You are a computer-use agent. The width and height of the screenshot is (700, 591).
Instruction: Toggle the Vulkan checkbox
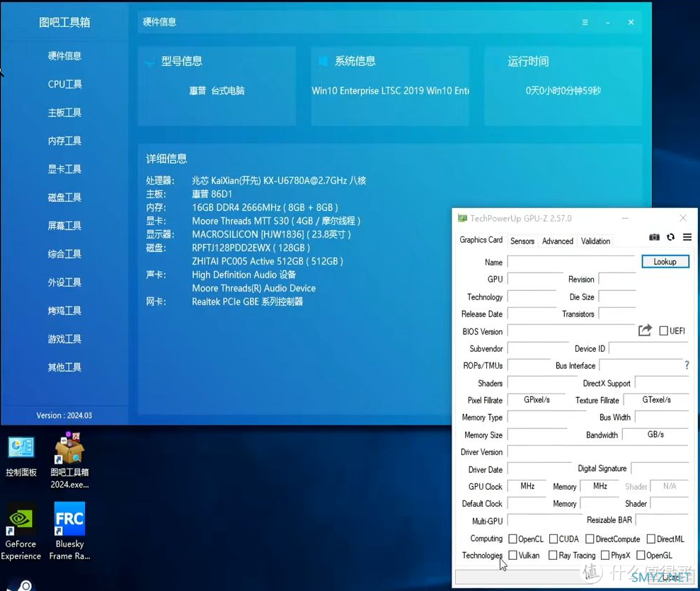point(512,556)
